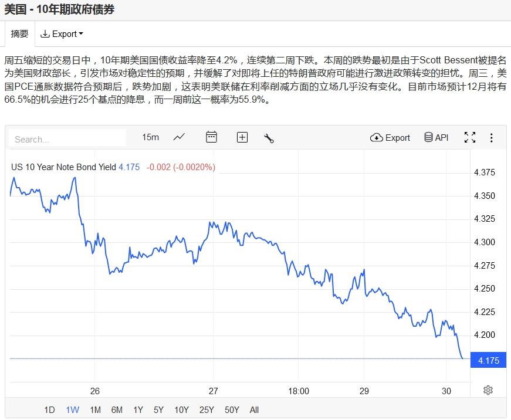Enter fullscreen chart mode
The height and width of the screenshot is (420, 511).
pyautogui.click(x=470, y=137)
